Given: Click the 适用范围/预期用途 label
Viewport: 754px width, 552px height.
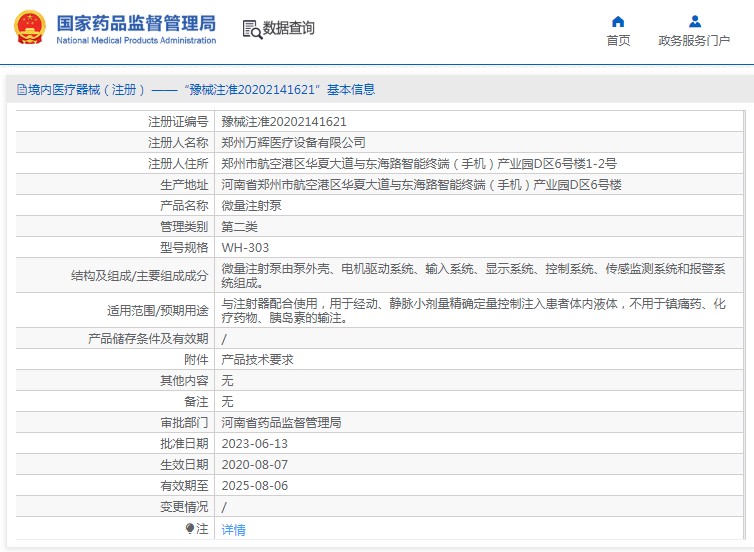Looking at the screenshot, I should tap(158, 311).
